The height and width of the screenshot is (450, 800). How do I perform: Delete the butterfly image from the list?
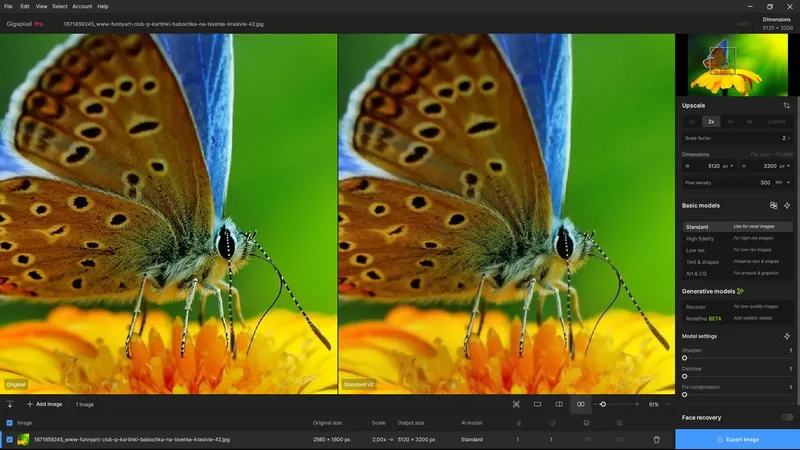click(657, 440)
